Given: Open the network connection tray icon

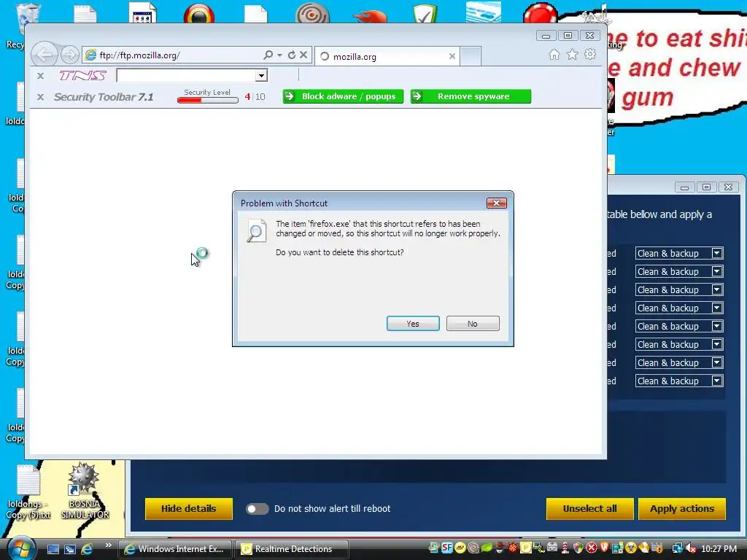Looking at the screenshot, I should [x=678, y=548].
